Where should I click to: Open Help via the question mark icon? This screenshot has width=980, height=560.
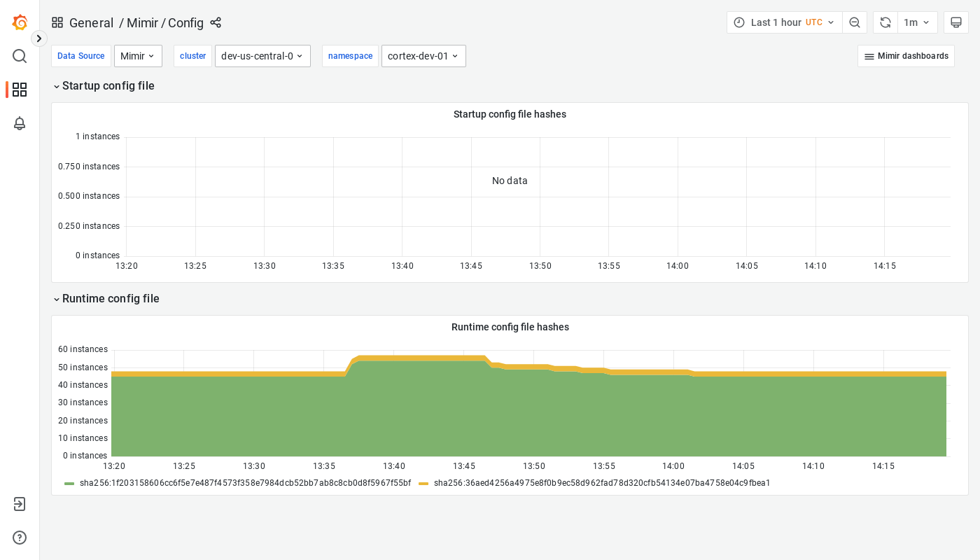pyautogui.click(x=19, y=538)
